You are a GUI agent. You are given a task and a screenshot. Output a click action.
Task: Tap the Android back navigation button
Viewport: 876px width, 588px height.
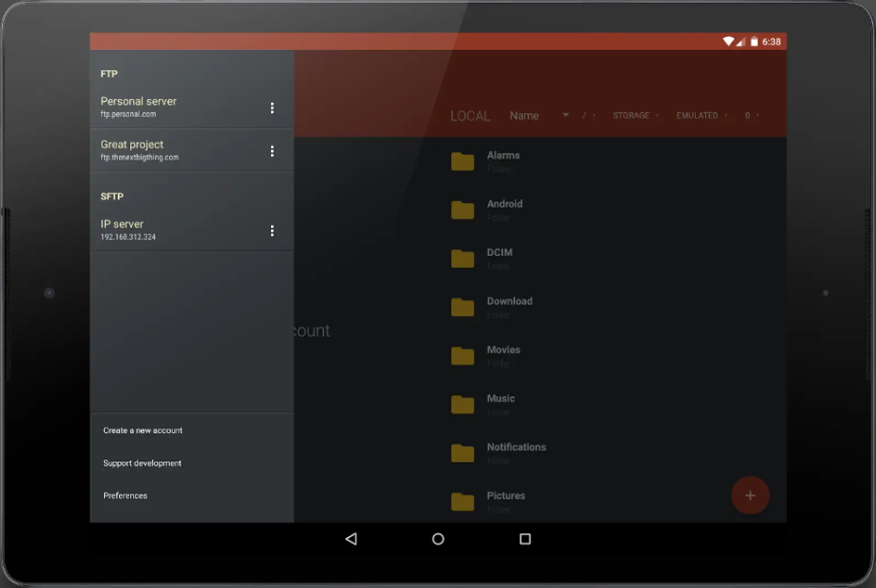[351, 539]
